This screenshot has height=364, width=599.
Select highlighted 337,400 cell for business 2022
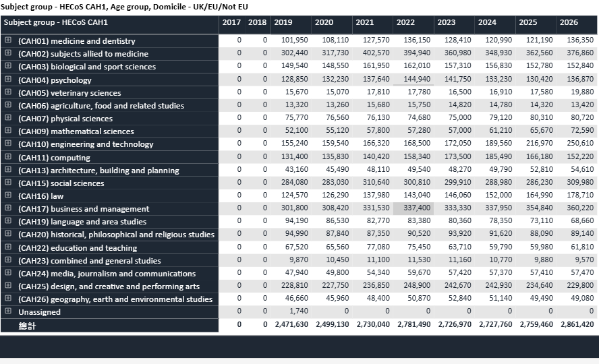click(x=412, y=209)
